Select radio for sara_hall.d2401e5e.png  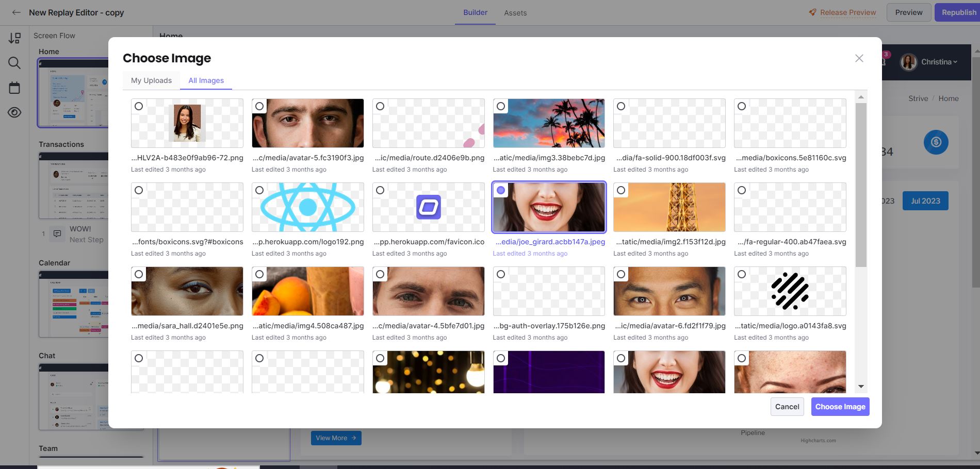click(139, 274)
